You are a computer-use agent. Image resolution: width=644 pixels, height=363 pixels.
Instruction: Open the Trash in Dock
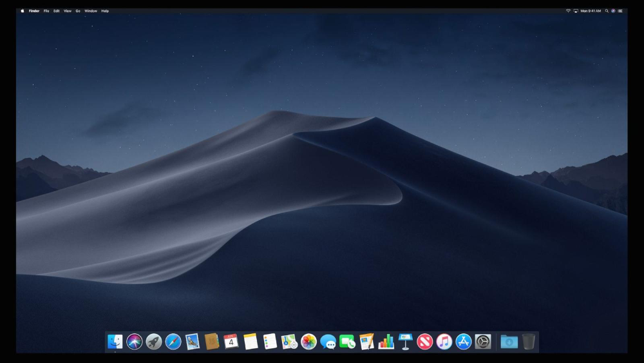click(529, 342)
